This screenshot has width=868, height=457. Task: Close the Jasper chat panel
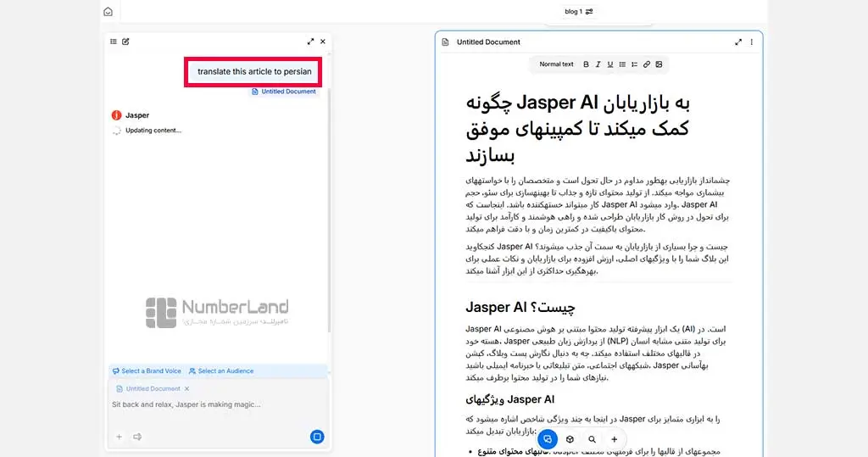point(323,42)
